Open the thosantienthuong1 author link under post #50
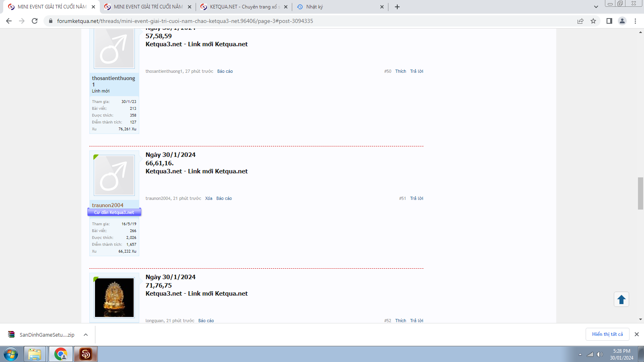 pyautogui.click(x=164, y=71)
